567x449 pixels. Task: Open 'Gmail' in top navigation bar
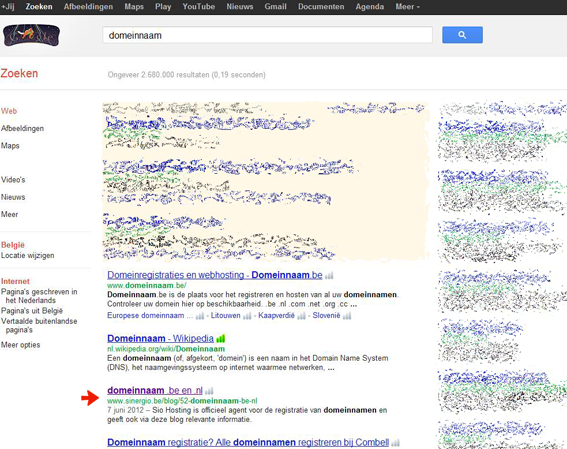[x=275, y=7]
